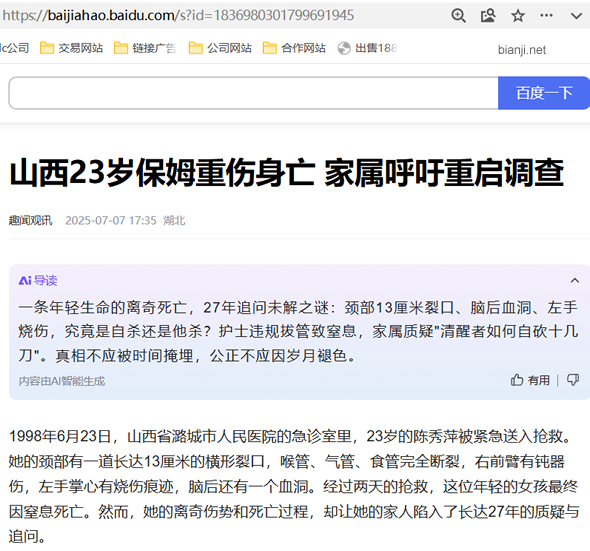Open the 公司网站 bookmark folder
Image resolution: width=590 pixels, height=551 pixels.
(x=220, y=48)
